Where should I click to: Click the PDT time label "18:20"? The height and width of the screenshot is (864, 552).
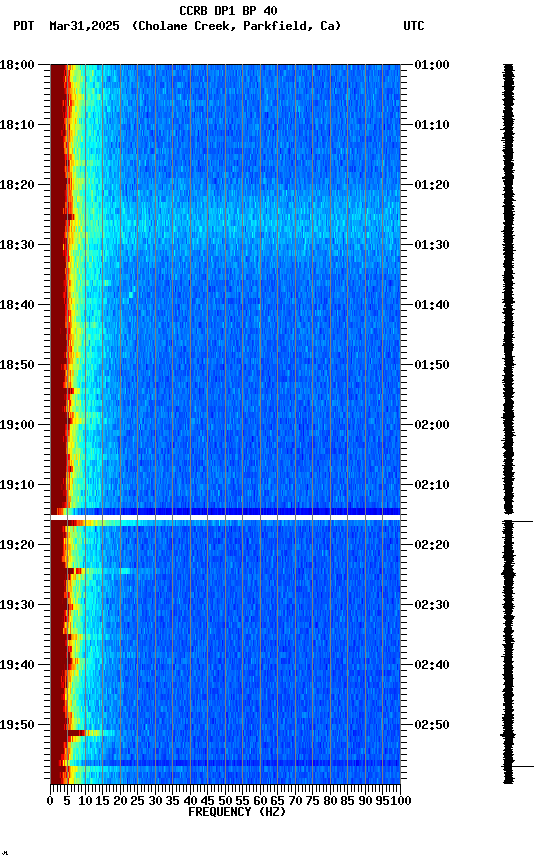(x=17, y=185)
